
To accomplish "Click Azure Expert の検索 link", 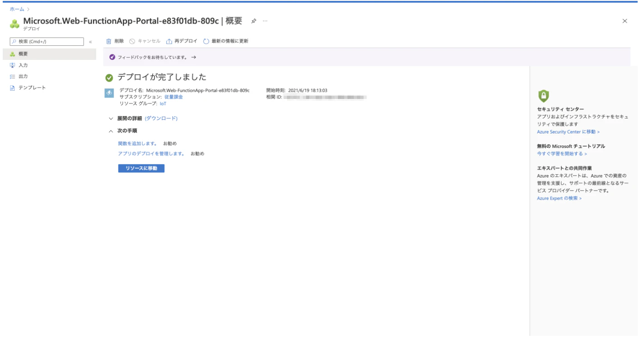I will click(559, 198).
